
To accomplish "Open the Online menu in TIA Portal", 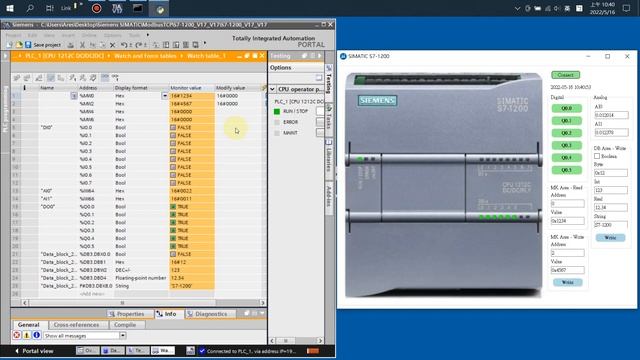I will click(89, 35).
